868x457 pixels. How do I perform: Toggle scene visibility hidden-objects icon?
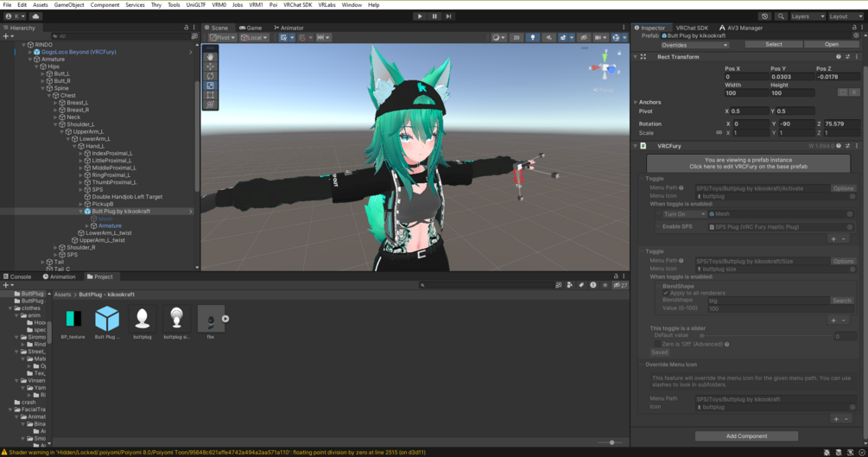point(584,38)
